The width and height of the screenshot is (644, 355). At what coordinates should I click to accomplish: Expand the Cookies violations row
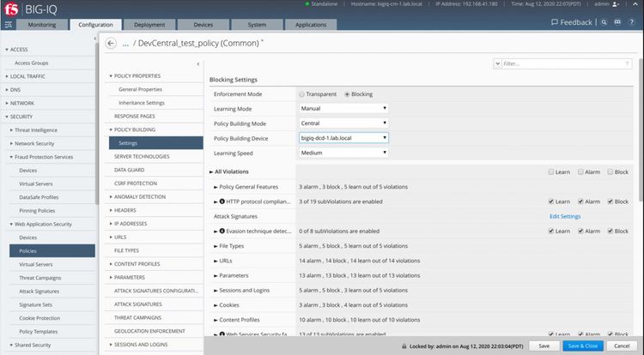pos(216,305)
